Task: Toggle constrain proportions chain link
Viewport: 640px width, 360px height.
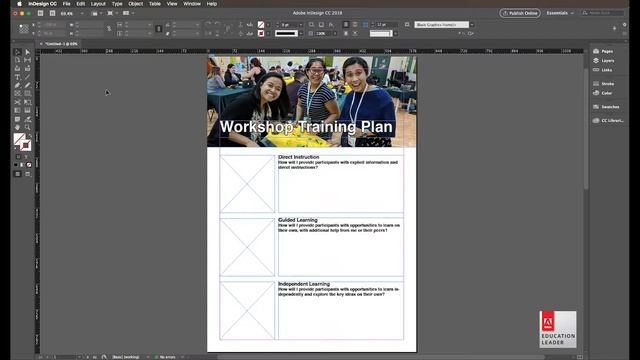Action: 109,29
